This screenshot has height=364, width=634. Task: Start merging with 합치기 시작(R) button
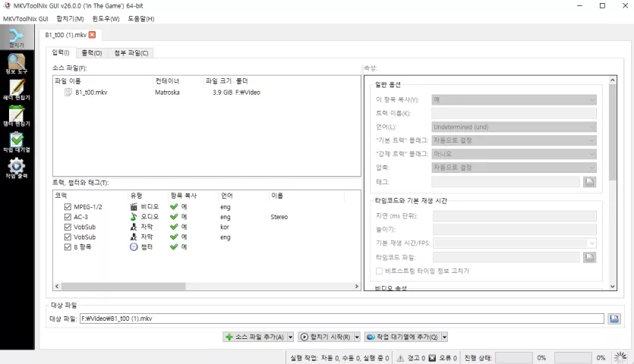pyautogui.click(x=326, y=337)
